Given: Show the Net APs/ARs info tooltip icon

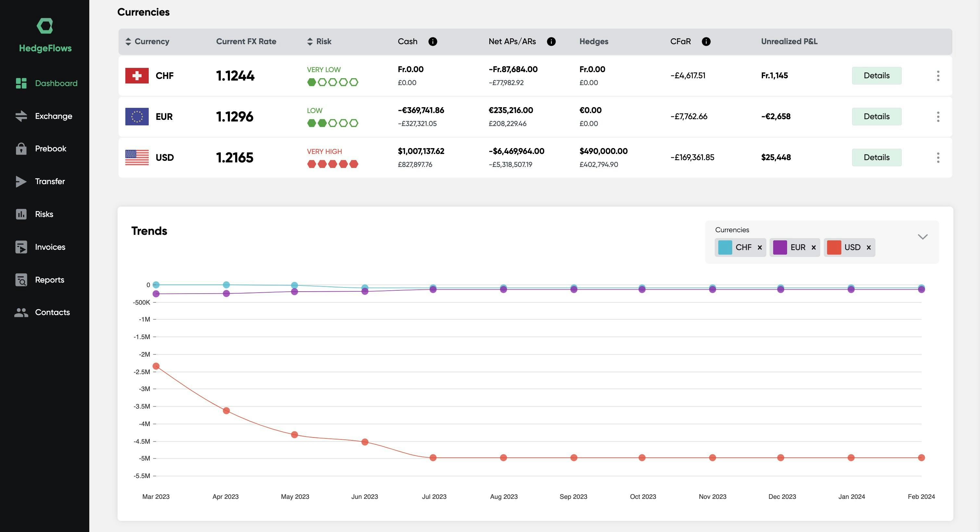Looking at the screenshot, I should pos(551,42).
